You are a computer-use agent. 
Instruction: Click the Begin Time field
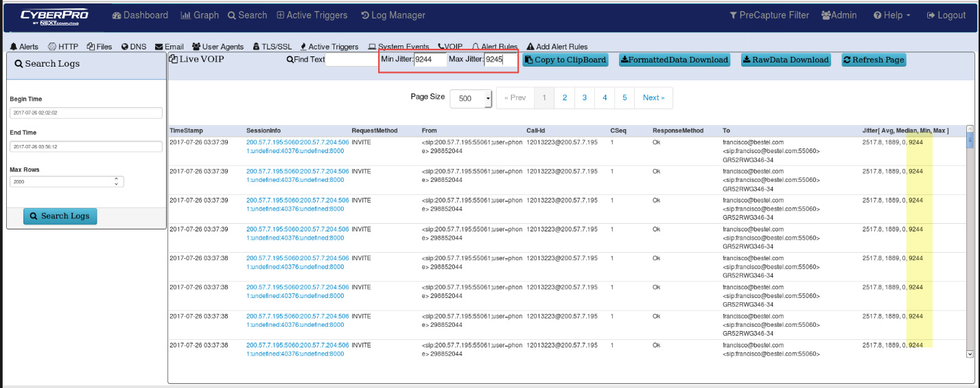[86, 113]
